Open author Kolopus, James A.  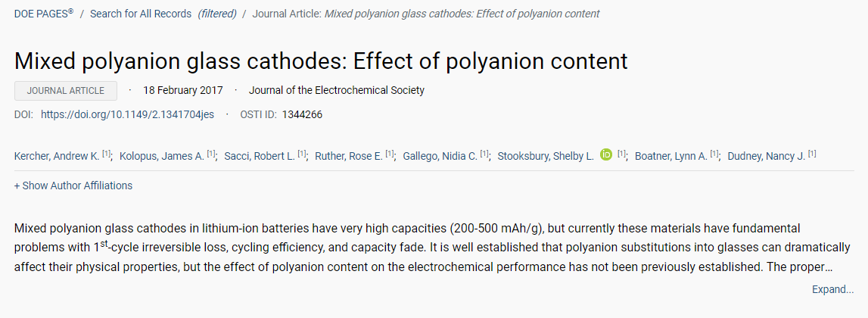(162, 156)
